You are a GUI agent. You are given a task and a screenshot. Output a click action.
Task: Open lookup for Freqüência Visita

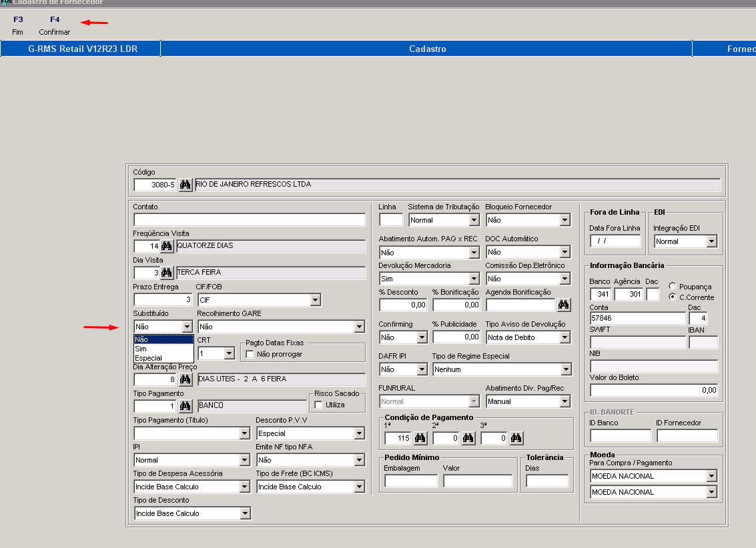(167, 246)
